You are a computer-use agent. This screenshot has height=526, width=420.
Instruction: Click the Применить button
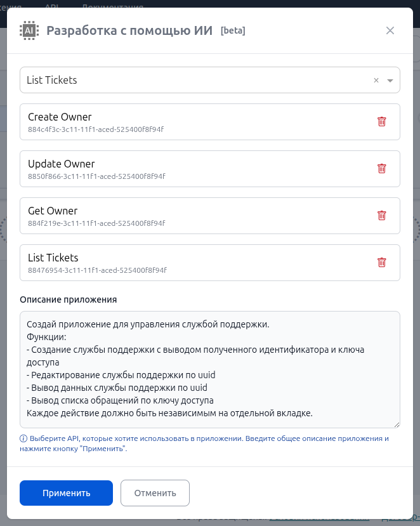[x=66, y=493]
